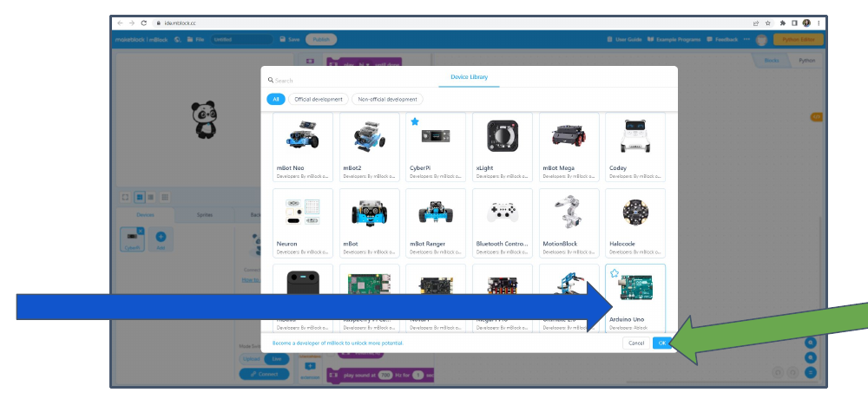The height and width of the screenshot is (399, 868).
Task: Select the grid stage layout icon
Action: (x=165, y=197)
